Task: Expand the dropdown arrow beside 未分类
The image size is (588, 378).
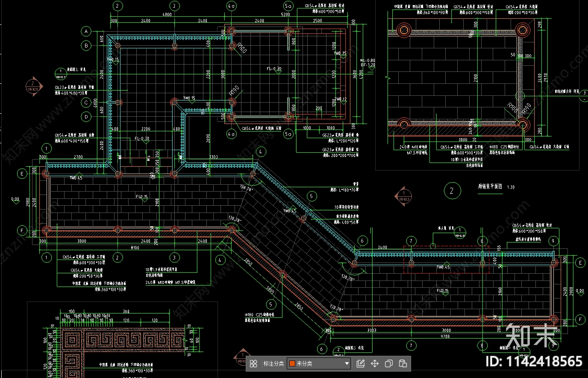Action: coord(347,364)
